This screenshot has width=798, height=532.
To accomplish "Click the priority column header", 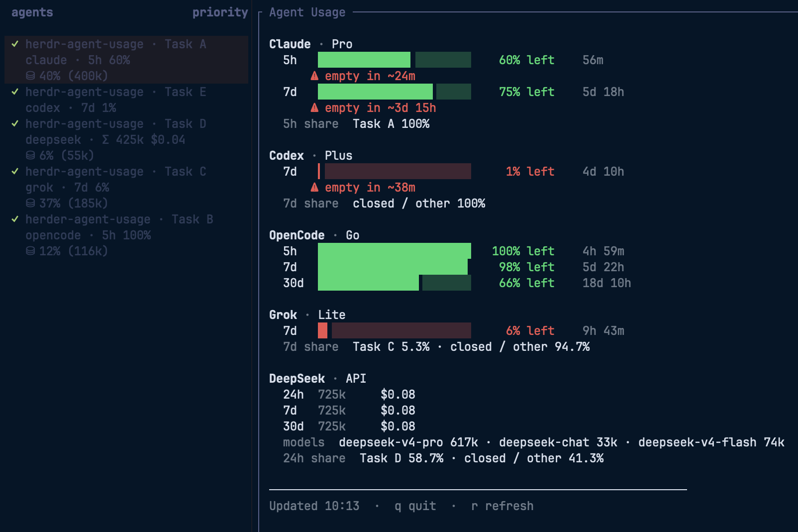I will [x=220, y=12].
